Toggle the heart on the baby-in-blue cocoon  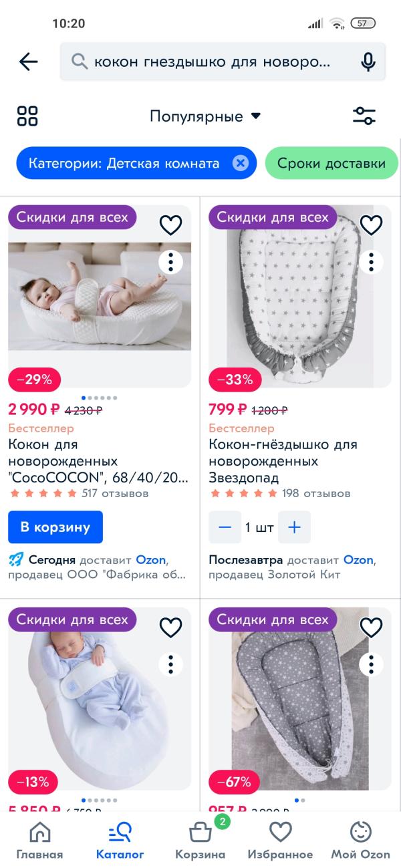click(171, 627)
